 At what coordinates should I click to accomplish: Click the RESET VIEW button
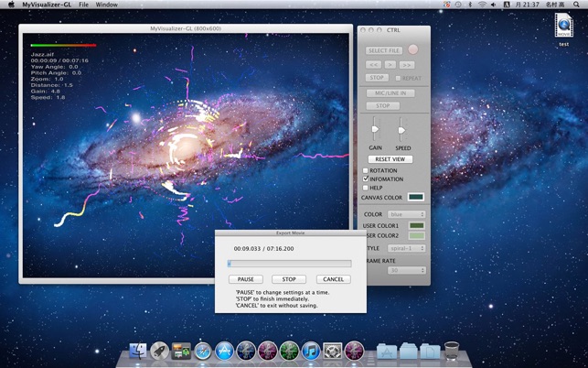pos(390,159)
